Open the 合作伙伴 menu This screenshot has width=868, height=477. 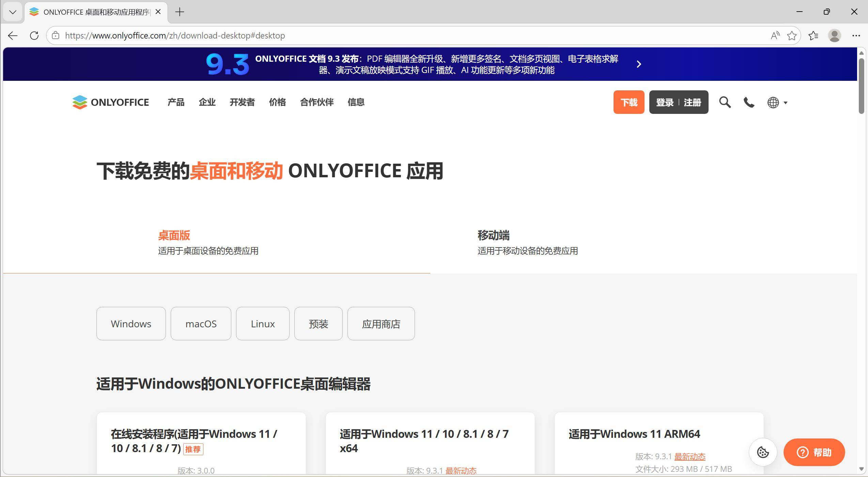(x=317, y=102)
